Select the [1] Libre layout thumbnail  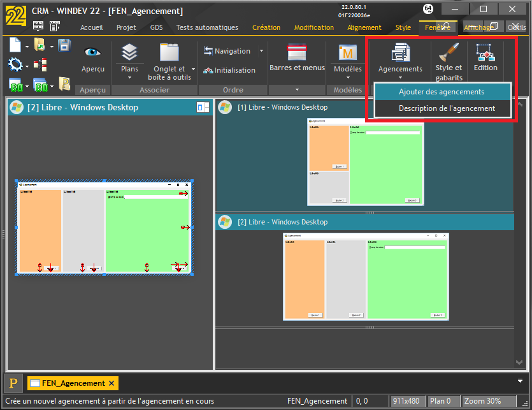[x=364, y=161]
